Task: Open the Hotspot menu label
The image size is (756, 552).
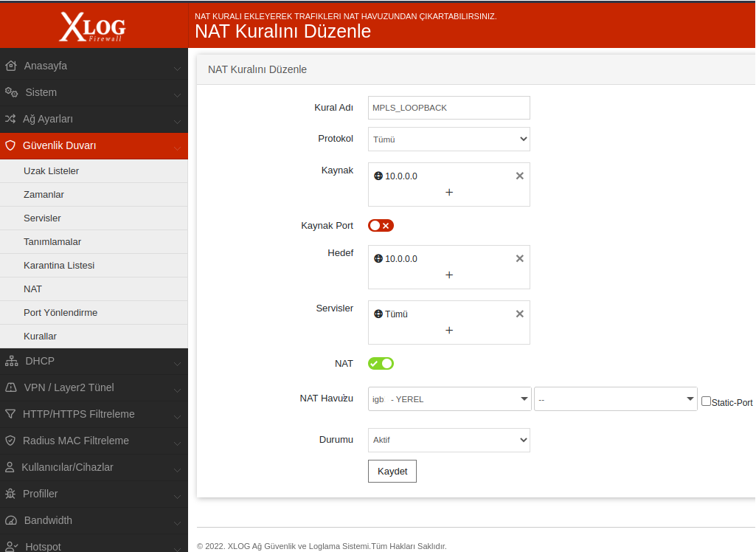Action: [44, 546]
